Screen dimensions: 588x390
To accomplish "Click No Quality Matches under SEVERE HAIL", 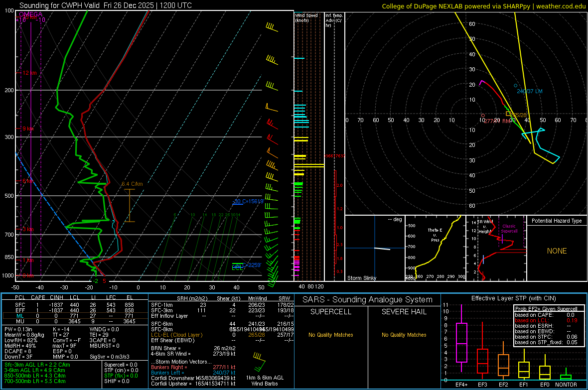I will tap(404, 335).
